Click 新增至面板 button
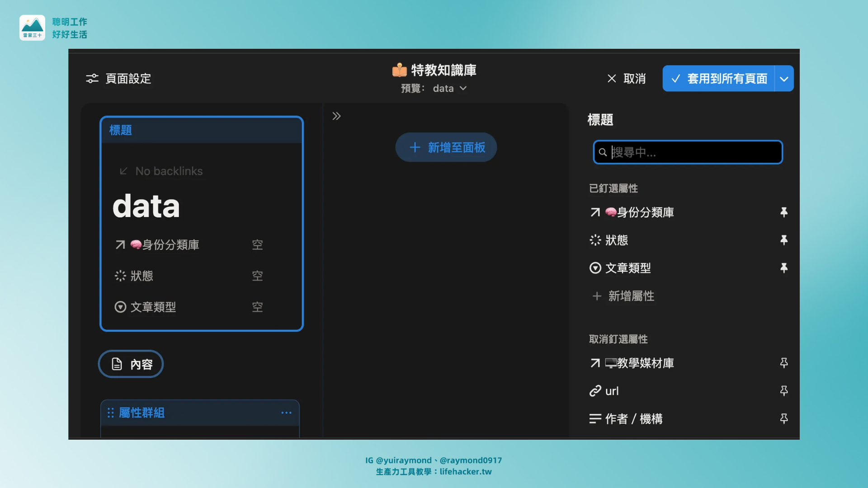Image resolution: width=868 pixels, height=488 pixels. coord(446,147)
